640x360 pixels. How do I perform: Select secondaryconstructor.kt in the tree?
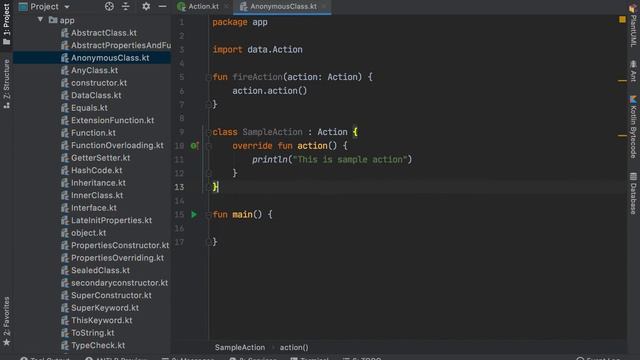pyautogui.click(x=119, y=283)
